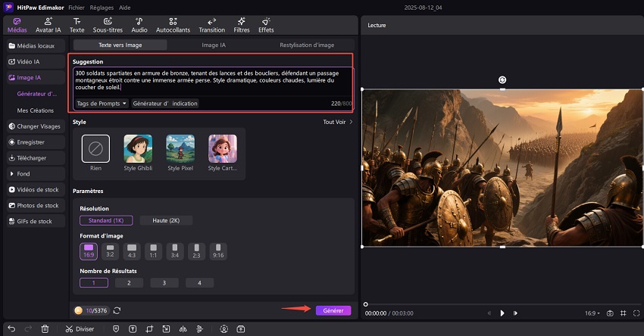Open Photos de stock in sidebar
Screen dimensions: 644x336
36,206
